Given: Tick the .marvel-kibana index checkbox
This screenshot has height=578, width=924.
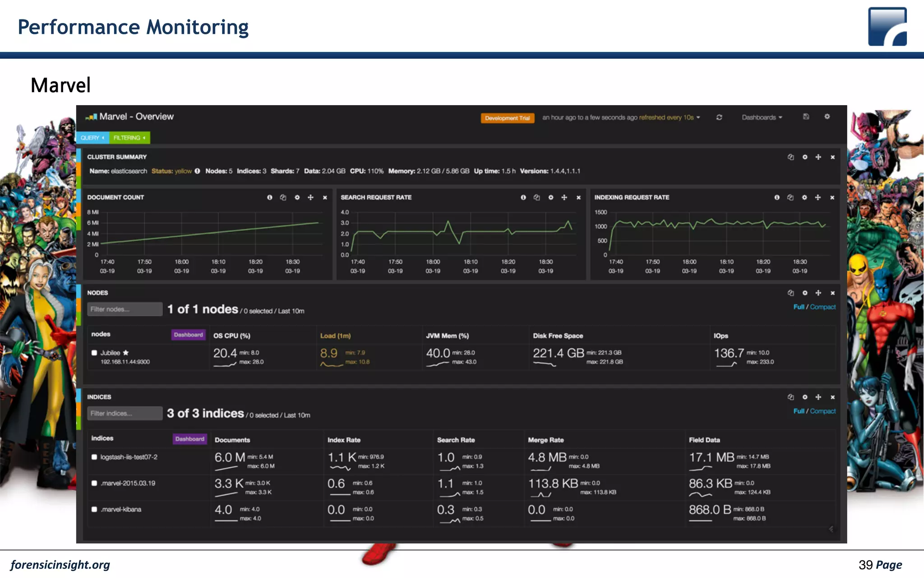Looking at the screenshot, I should click(x=94, y=509).
